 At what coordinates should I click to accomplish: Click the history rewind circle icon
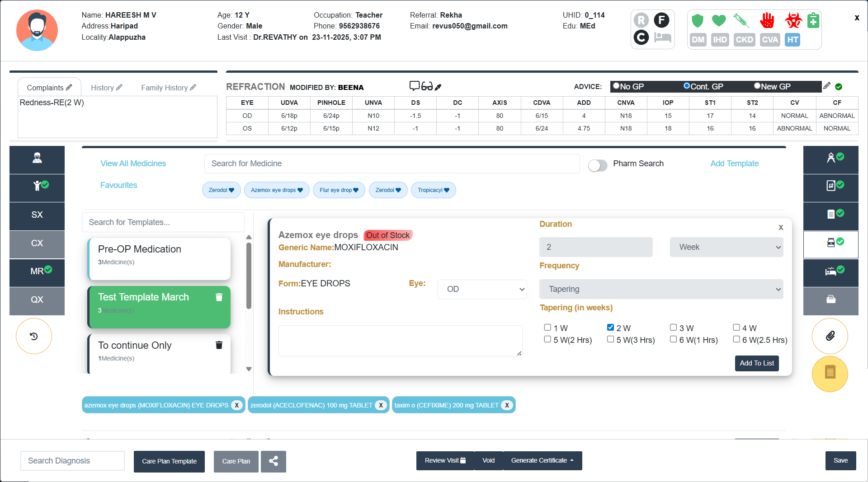(x=34, y=336)
